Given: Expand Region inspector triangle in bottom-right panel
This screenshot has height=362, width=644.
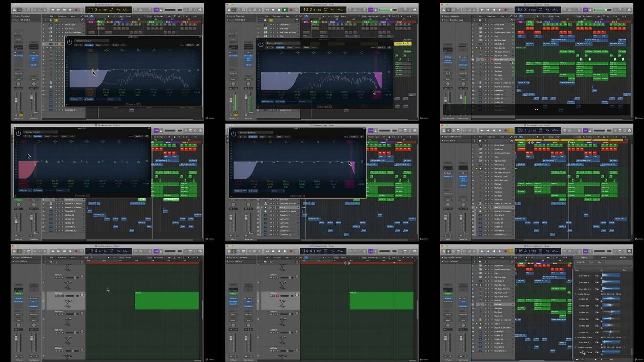Looking at the screenshot, I should [x=442, y=257].
